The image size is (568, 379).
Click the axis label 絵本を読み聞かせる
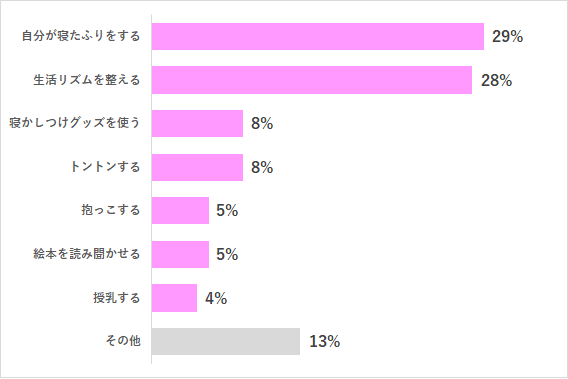(87, 254)
